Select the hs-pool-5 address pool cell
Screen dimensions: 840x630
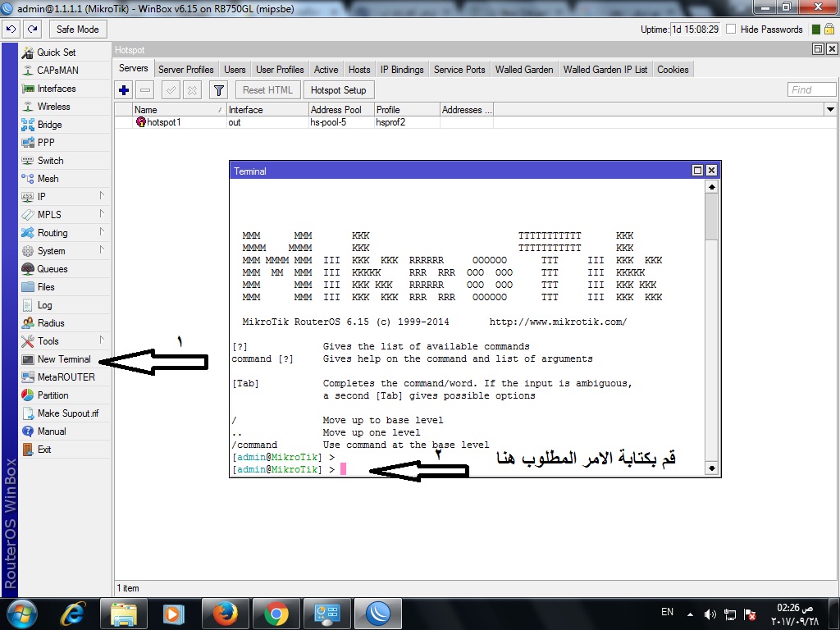[x=341, y=122]
